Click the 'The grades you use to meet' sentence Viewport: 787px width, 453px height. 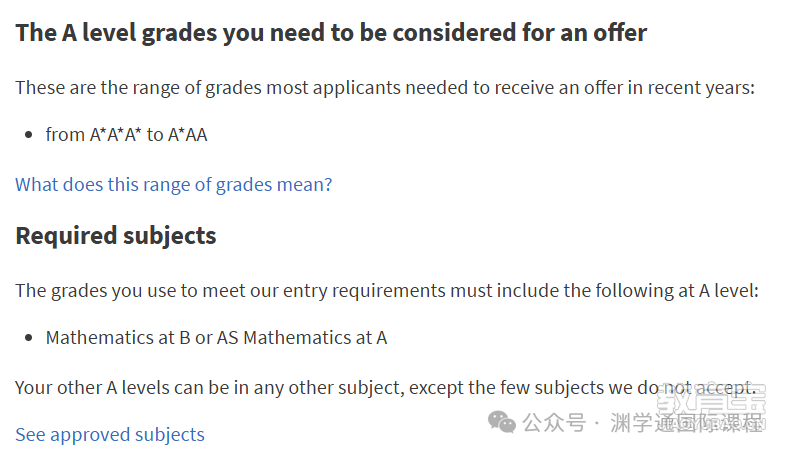[x=387, y=291]
